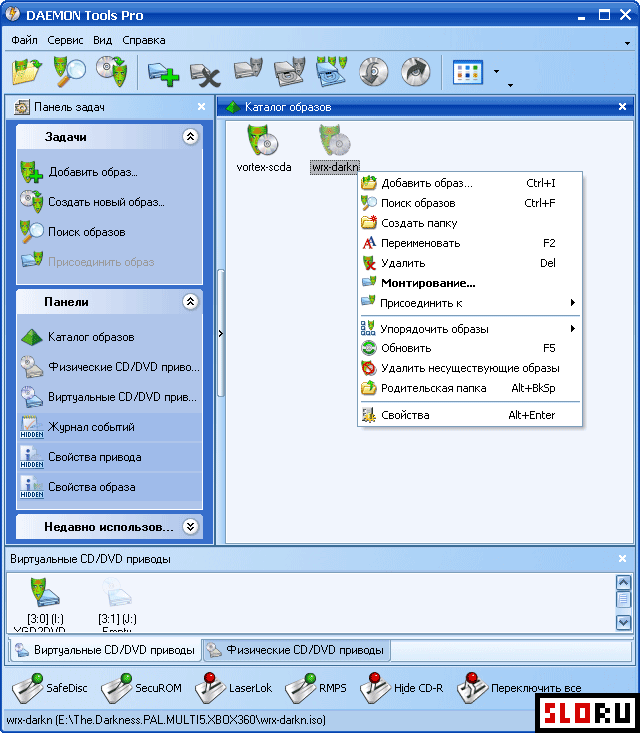Click the view mode grid toolbar icon

tap(467, 72)
